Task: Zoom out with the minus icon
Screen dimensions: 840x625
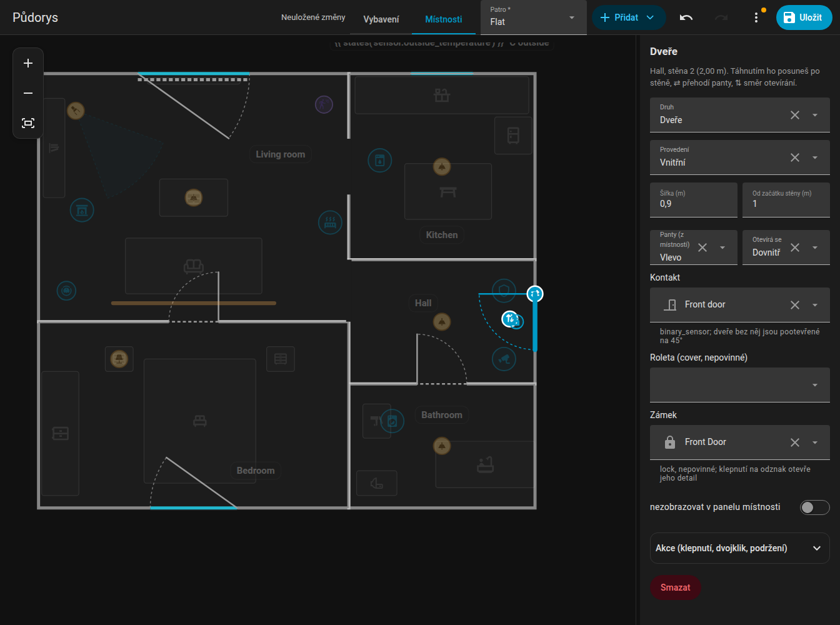Action: pos(28,93)
